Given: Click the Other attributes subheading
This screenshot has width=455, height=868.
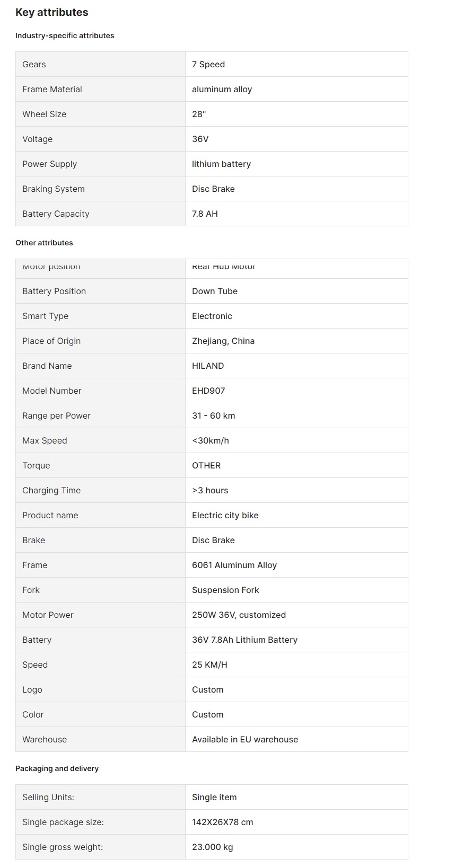Looking at the screenshot, I should click(x=44, y=243).
